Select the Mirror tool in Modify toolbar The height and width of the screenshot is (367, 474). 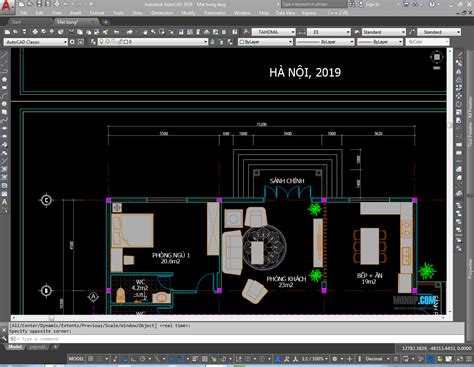click(459, 71)
